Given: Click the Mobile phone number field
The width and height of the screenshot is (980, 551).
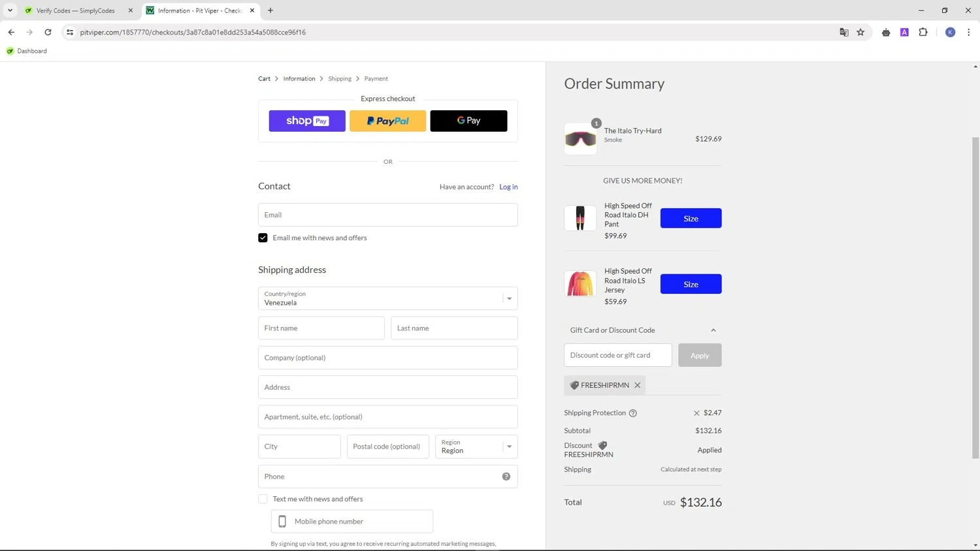Looking at the screenshot, I should point(352,522).
